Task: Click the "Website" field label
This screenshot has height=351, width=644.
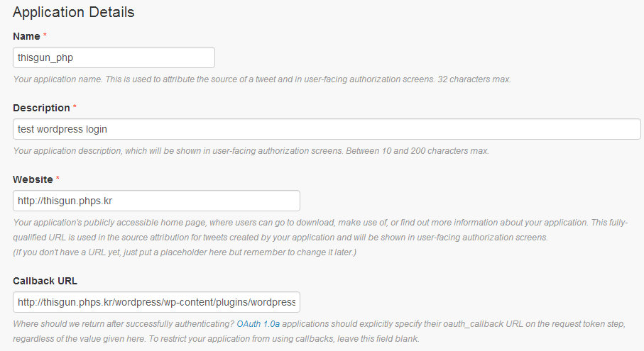Action: 33,179
